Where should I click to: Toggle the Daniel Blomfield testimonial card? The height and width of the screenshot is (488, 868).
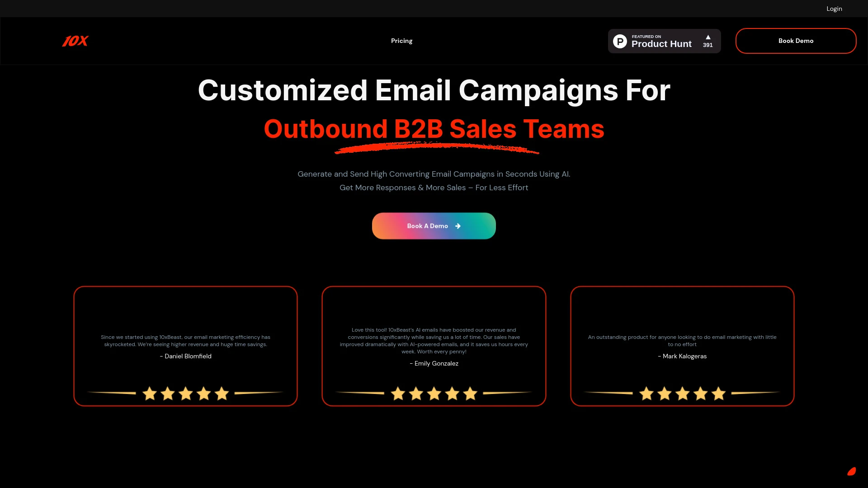tap(185, 346)
